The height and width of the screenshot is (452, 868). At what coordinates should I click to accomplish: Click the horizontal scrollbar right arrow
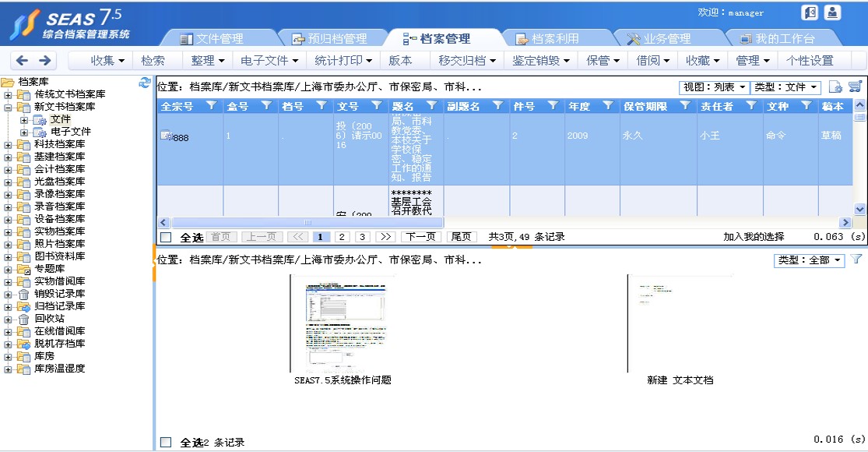pos(845,223)
